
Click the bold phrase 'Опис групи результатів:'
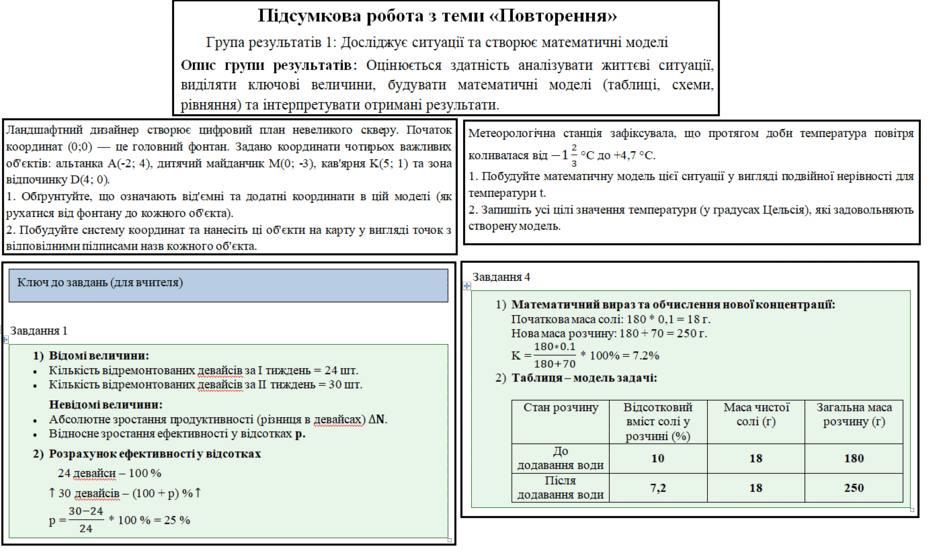tap(269, 65)
